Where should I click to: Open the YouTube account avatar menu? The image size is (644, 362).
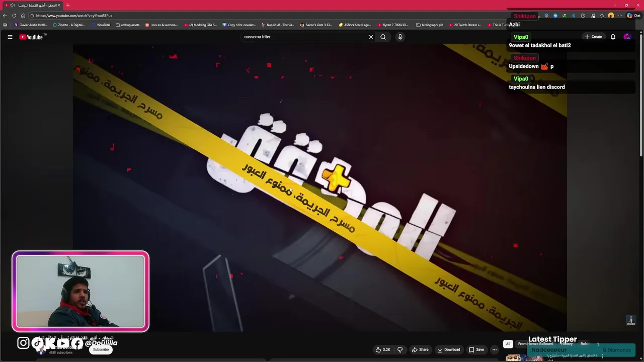click(627, 37)
